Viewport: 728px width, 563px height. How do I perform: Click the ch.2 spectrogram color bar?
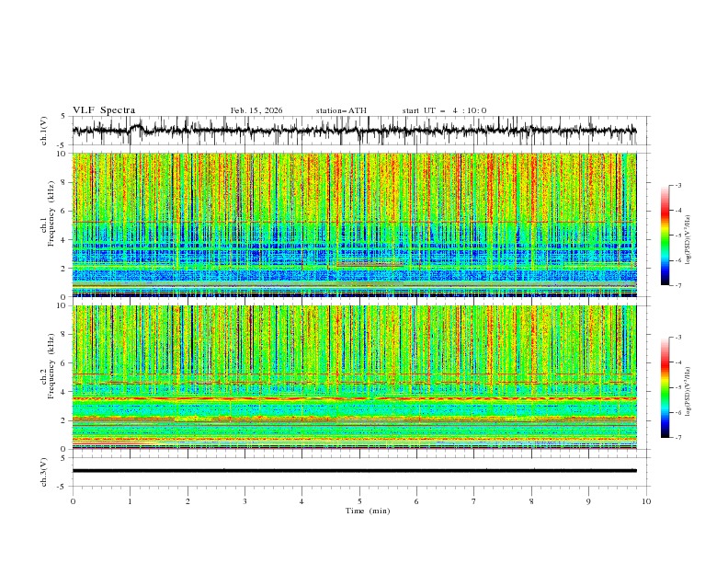pyautogui.click(x=665, y=387)
